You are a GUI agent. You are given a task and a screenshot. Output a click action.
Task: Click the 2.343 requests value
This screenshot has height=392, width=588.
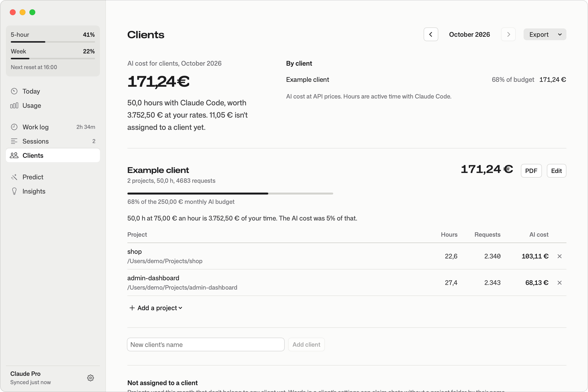click(x=492, y=283)
